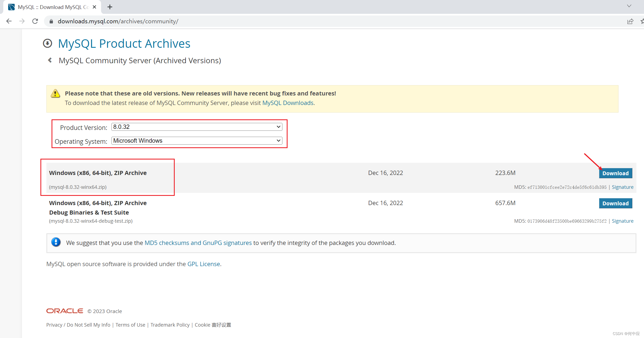Viewport: 644px width, 338px height.
Task: Click the back chevron beside Community Server heading
Action: (x=50, y=60)
